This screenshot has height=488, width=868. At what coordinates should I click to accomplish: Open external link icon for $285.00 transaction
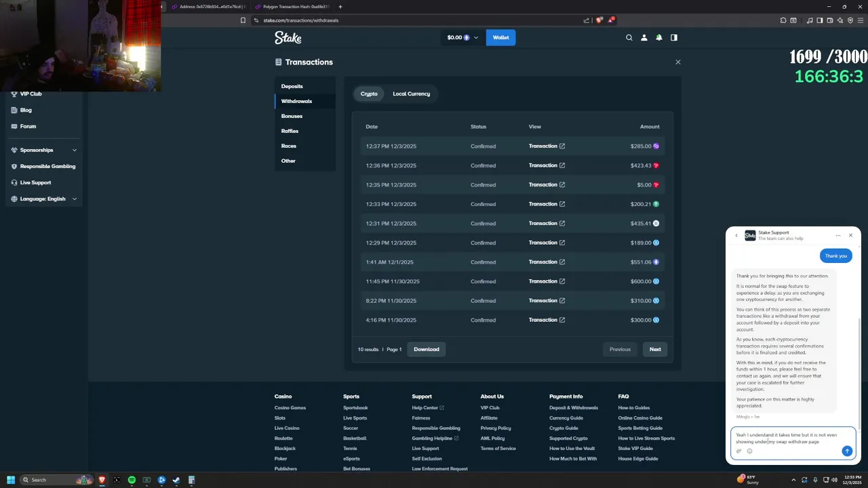coord(562,146)
